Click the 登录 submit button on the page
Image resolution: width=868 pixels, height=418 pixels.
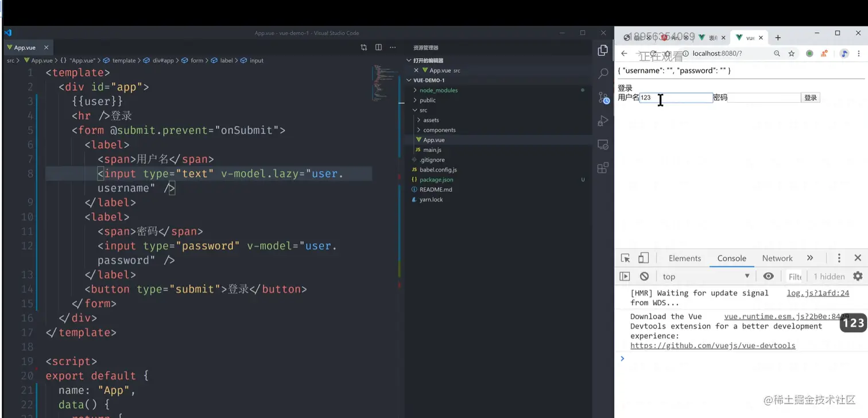[x=811, y=98]
